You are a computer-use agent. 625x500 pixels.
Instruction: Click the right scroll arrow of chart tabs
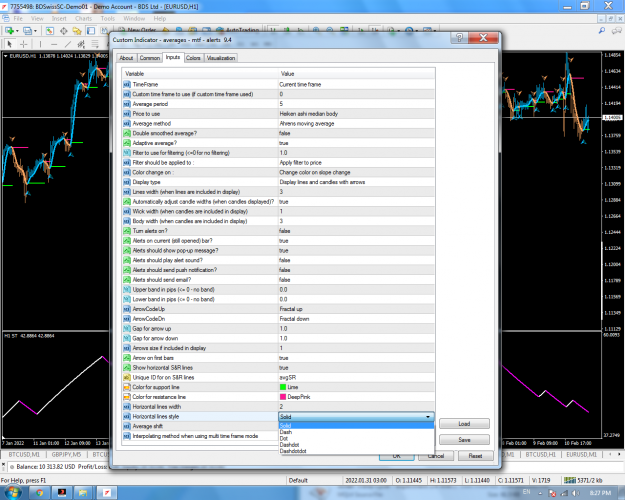coord(619,455)
